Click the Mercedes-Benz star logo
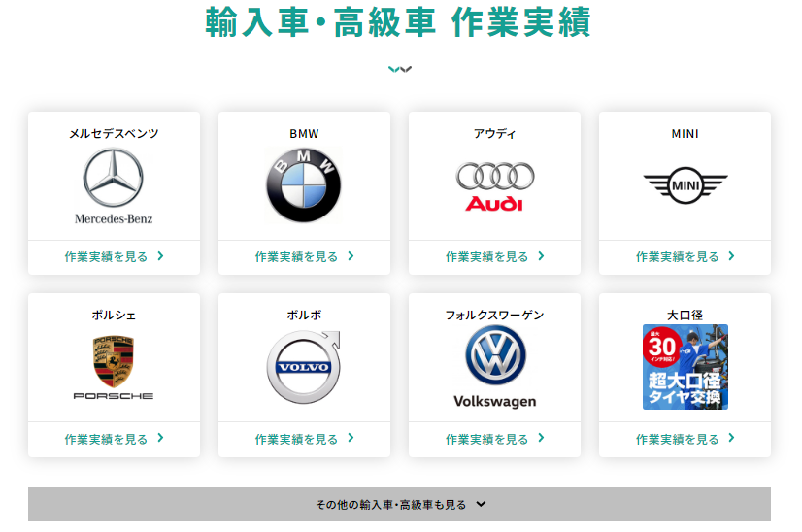The height and width of the screenshot is (532, 802). tap(114, 179)
